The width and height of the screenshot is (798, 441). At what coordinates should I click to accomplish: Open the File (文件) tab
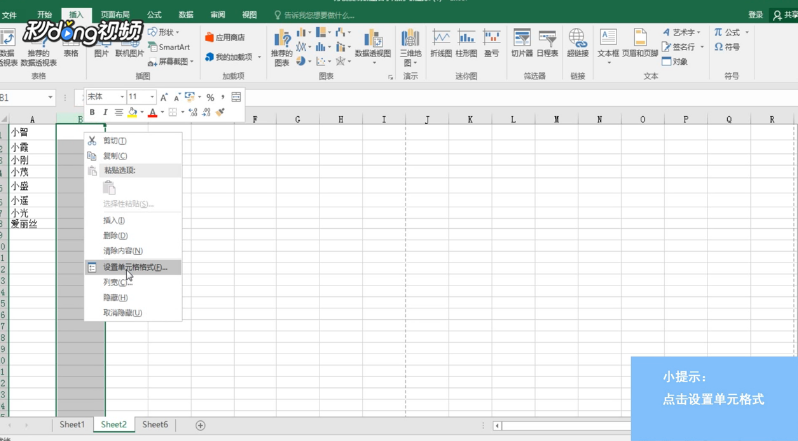[x=9, y=15]
